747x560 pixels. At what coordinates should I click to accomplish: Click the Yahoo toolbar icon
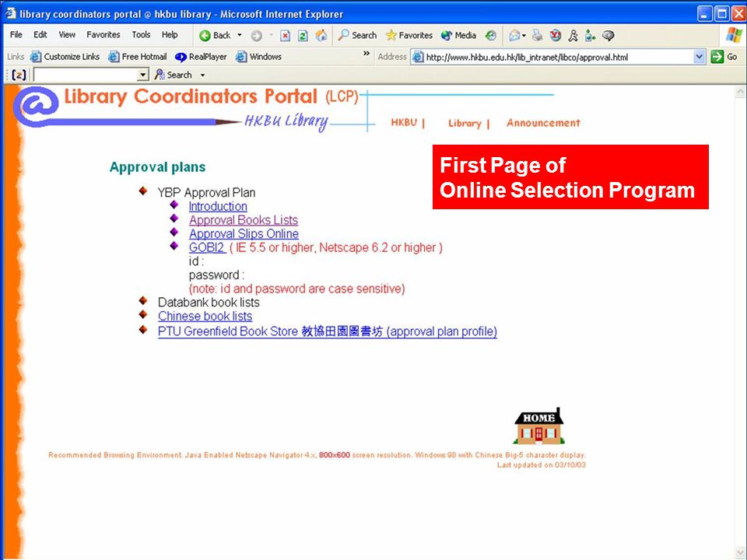pyautogui.click(x=556, y=35)
